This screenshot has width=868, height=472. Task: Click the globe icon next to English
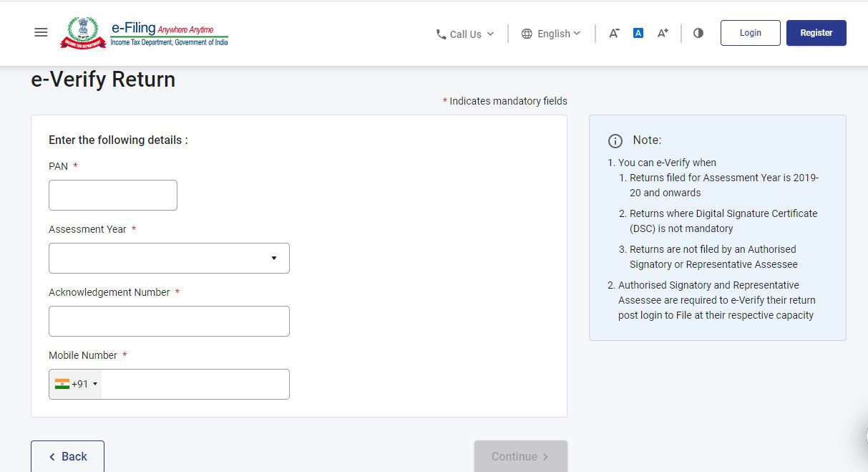[527, 33]
